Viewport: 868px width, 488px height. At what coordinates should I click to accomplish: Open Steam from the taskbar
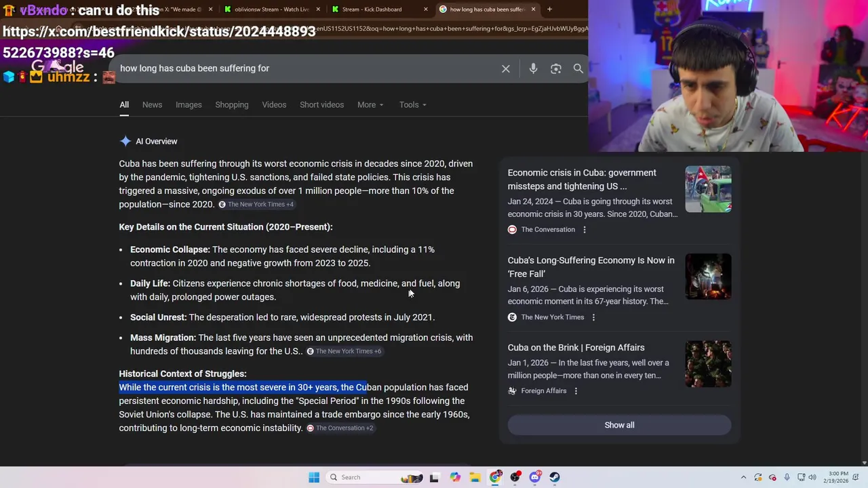pos(555,477)
